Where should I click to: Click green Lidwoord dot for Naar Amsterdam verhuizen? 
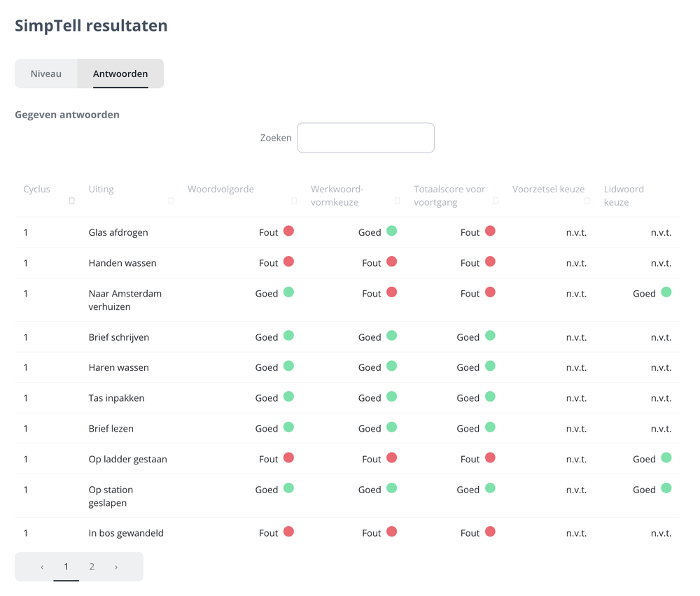666,292
